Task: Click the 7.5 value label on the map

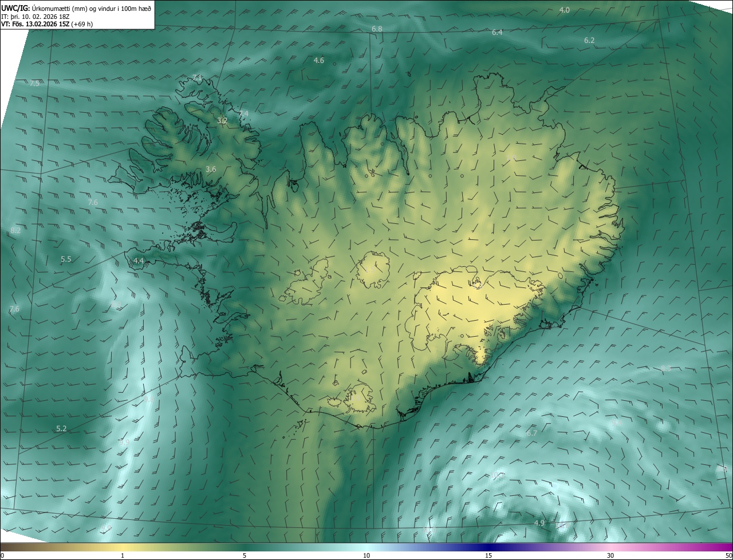Action: 34,83
